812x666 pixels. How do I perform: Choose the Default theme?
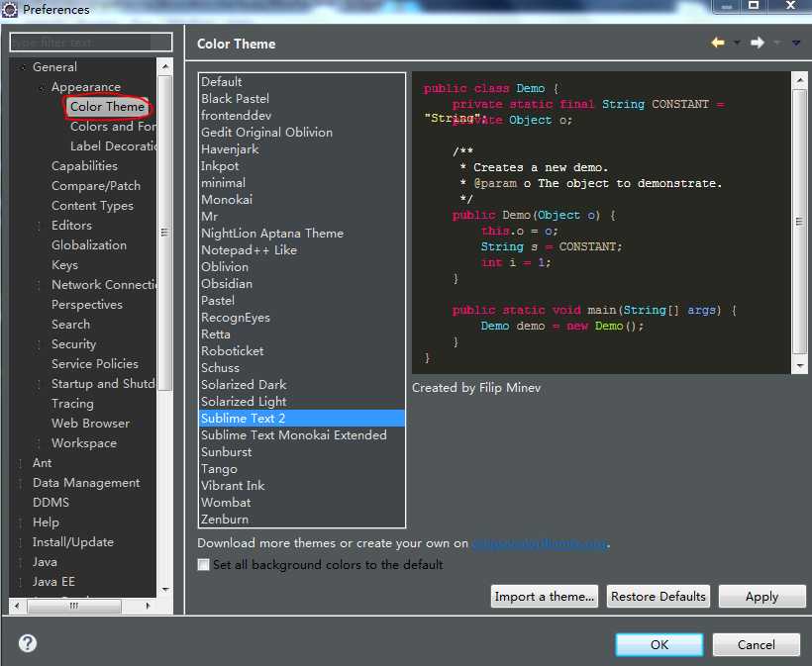(x=302, y=82)
